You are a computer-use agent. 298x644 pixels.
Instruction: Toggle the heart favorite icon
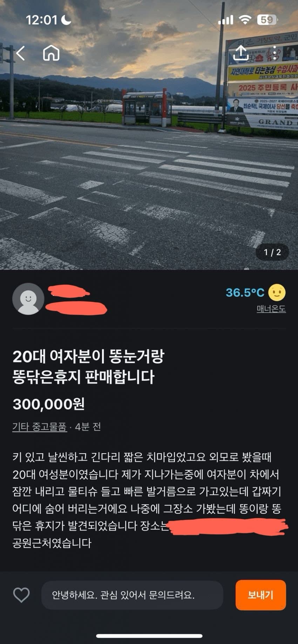[21, 595]
